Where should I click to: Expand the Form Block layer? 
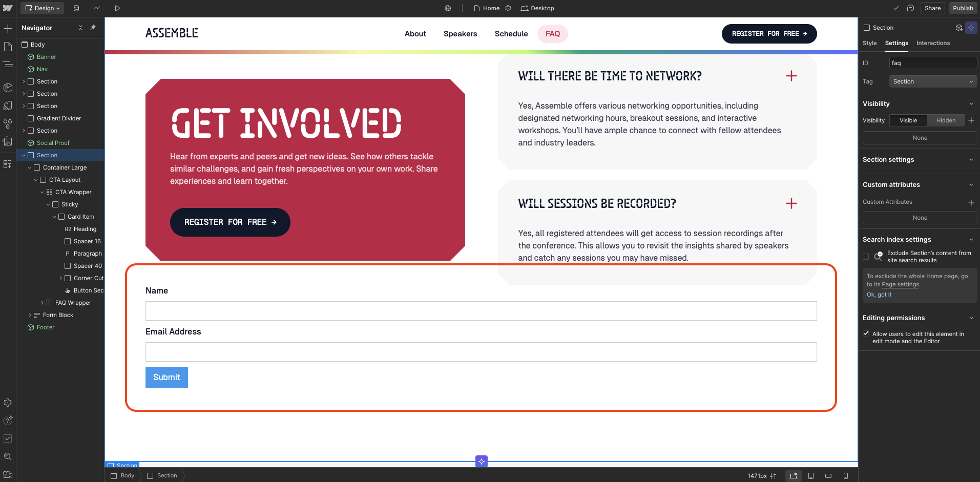click(x=30, y=315)
